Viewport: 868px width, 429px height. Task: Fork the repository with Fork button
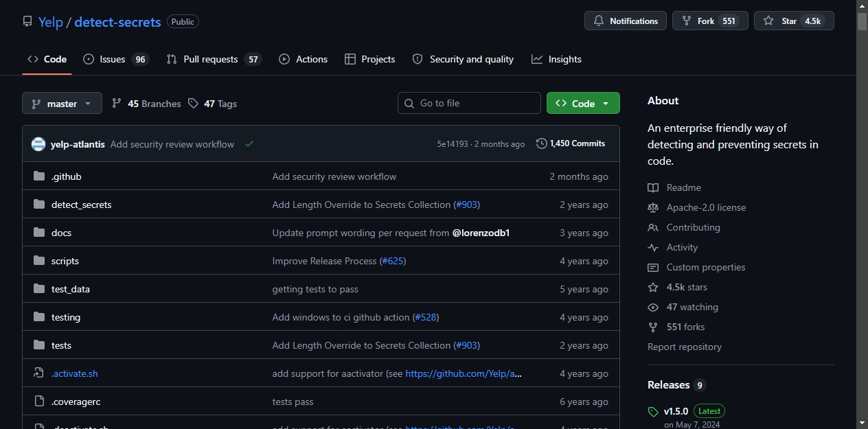(x=710, y=21)
